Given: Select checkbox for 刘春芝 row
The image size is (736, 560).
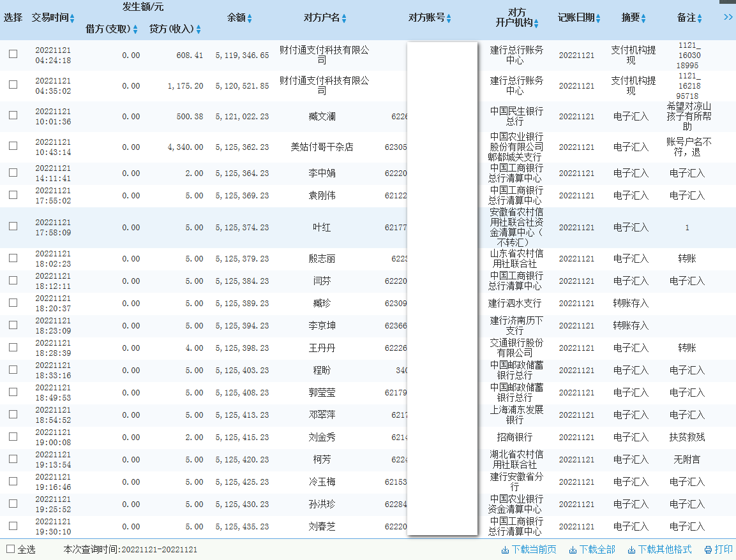Looking at the screenshot, I should tap(13, 526).
